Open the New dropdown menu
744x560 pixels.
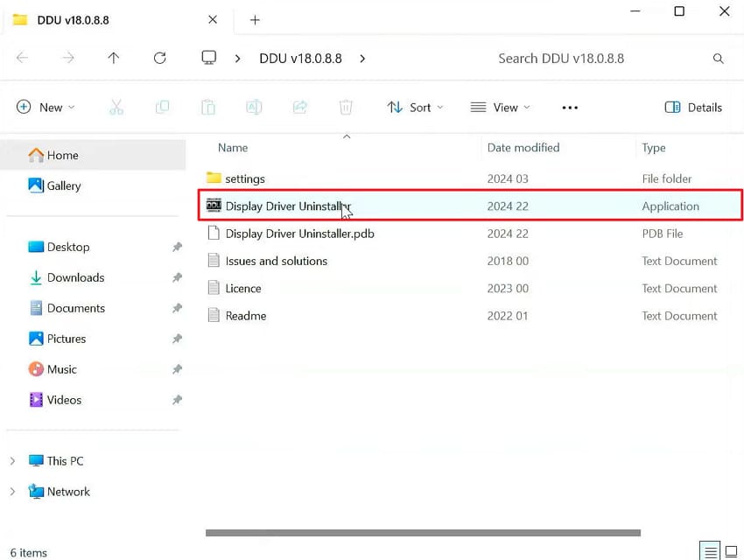[x=46, y=107]
